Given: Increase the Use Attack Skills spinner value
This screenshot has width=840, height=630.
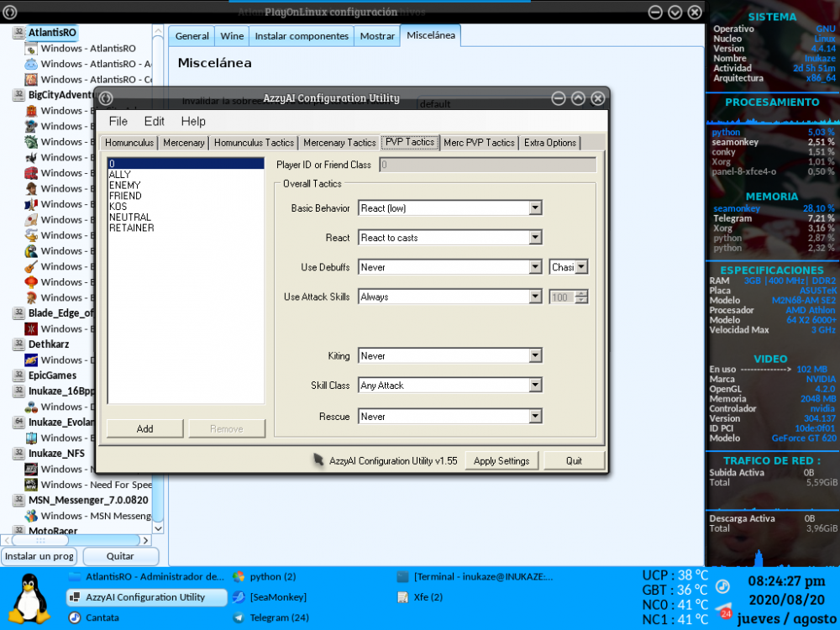Looking at the screenshot, I should click(x=581, y=293).
